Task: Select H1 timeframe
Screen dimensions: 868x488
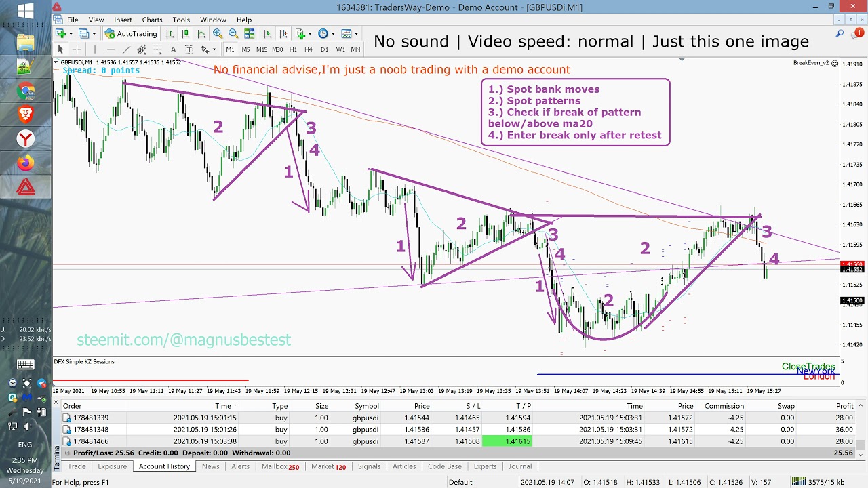Action: pyautogui.click(x=293, y=49)
